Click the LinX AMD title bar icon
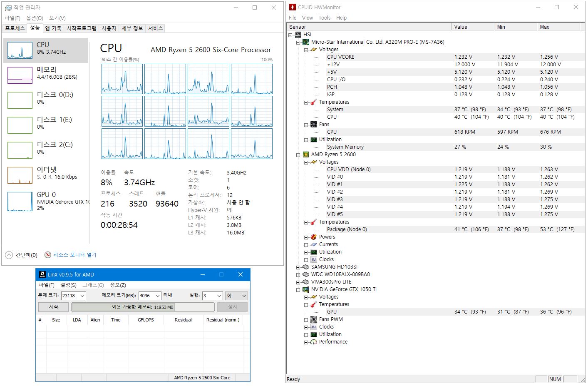Viewport: 588px width, 386px height. point(42,274)
